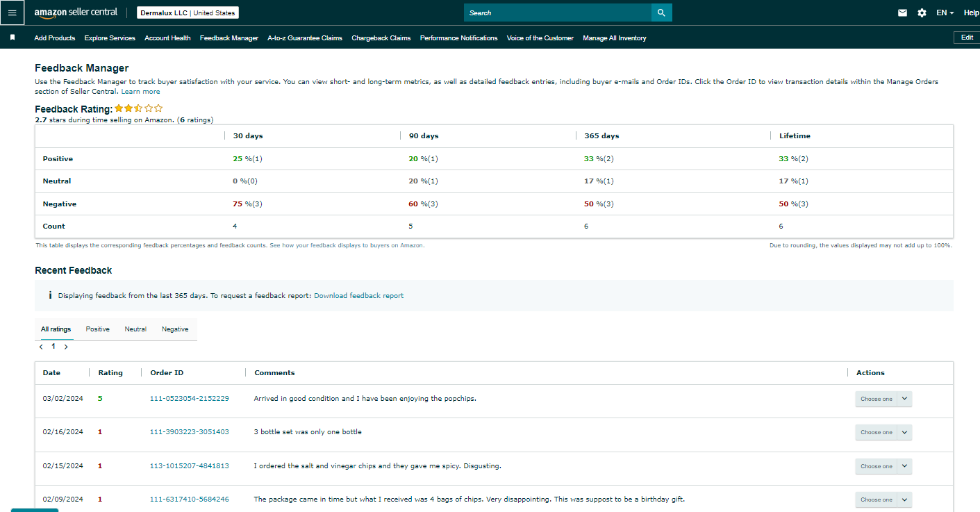Focus the Search input field
The width and height of the screenshot is (980, 512).
tap(558, 13)
